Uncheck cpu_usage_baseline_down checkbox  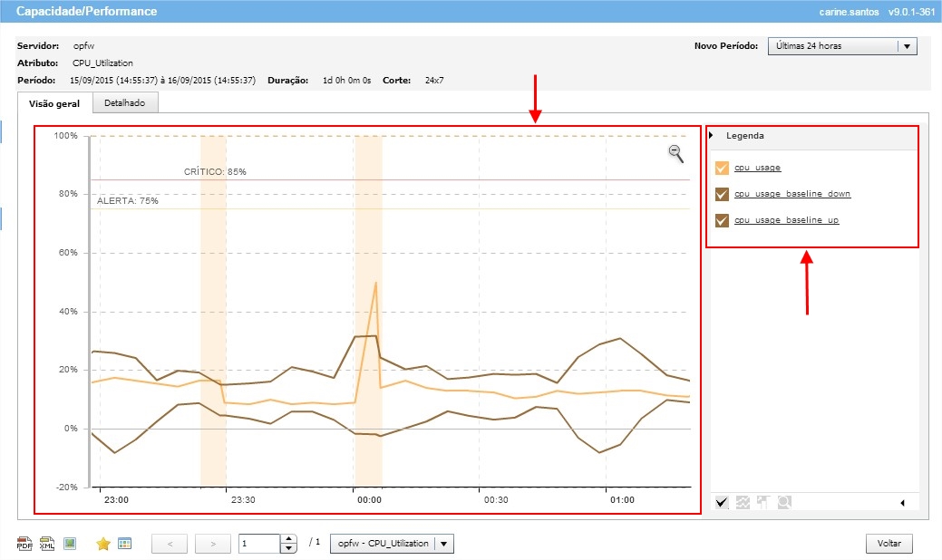pos(722,194)
